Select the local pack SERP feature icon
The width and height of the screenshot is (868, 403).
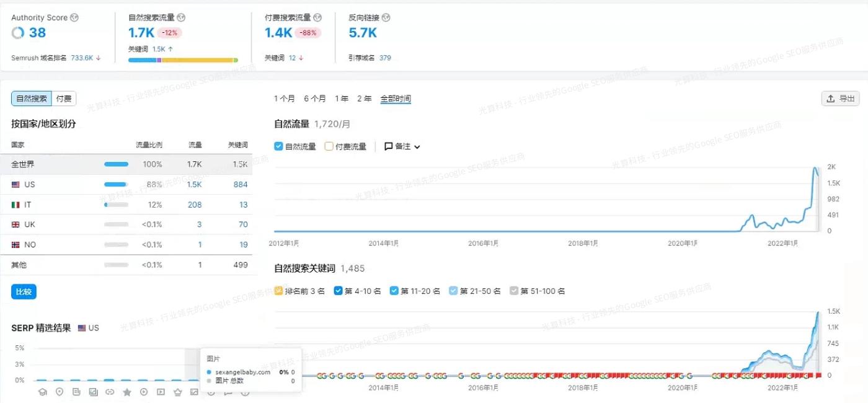60,392
